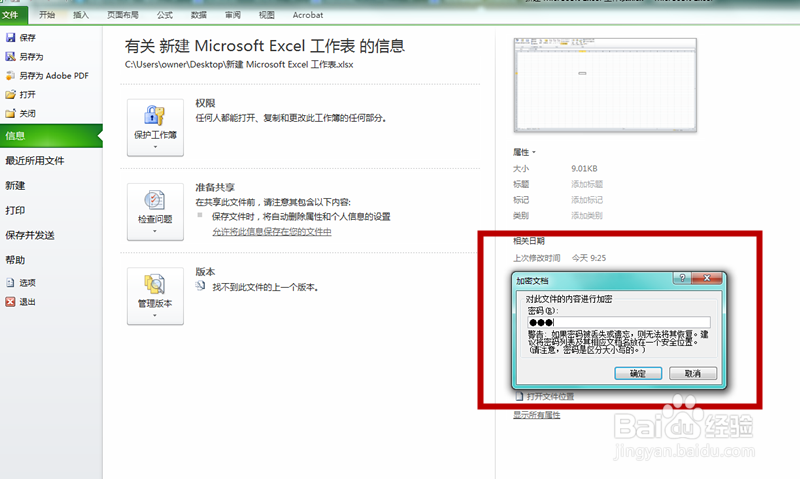800x479 pixels.
Task: Switch to the 视图 ribbon tab
Action: pos(266,15)
